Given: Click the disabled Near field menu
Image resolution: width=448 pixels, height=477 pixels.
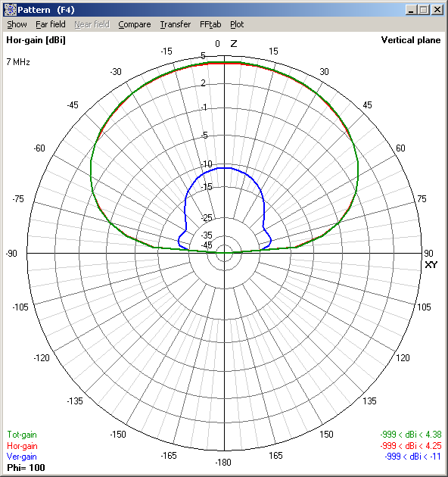Looking at the screenshot, I should click(92, 24).
